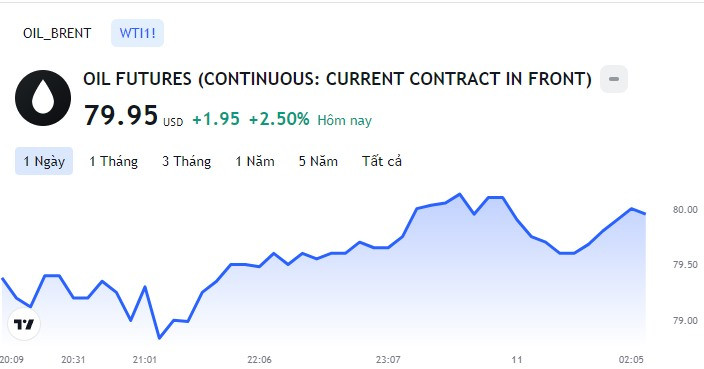
Task: Click the 21:01 time axis marker
Action: coord(145,360)
